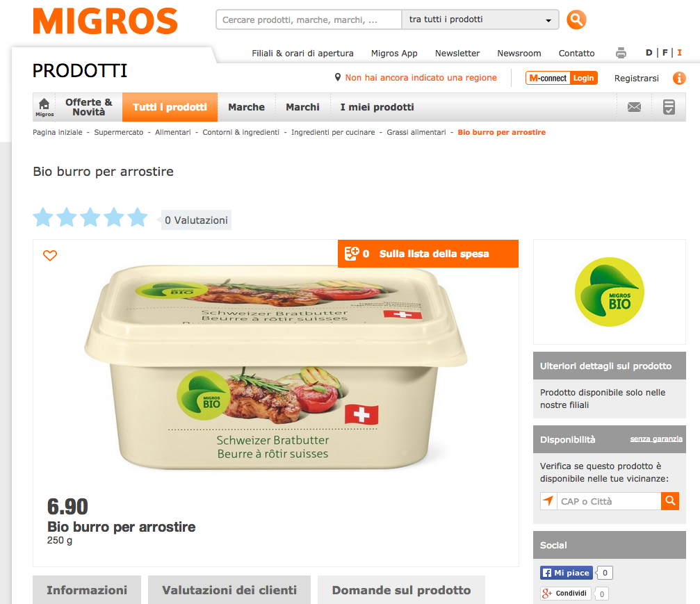Viewport: 700px width, 604px height.
Task: Switch language to D
Action: tap(649, 53)
